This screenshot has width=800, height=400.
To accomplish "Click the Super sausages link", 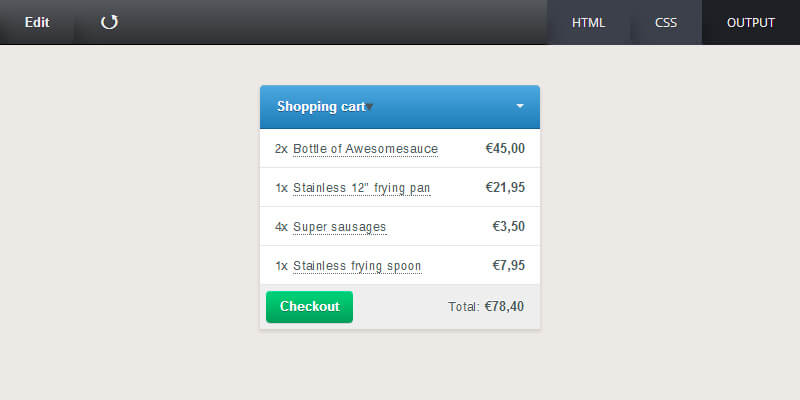I will (339, 227).
